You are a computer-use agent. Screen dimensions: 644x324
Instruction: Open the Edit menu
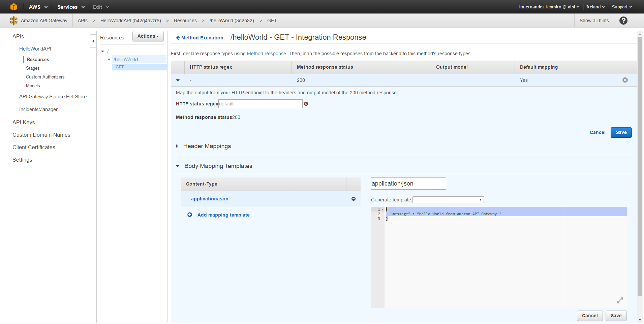[101, 7]
